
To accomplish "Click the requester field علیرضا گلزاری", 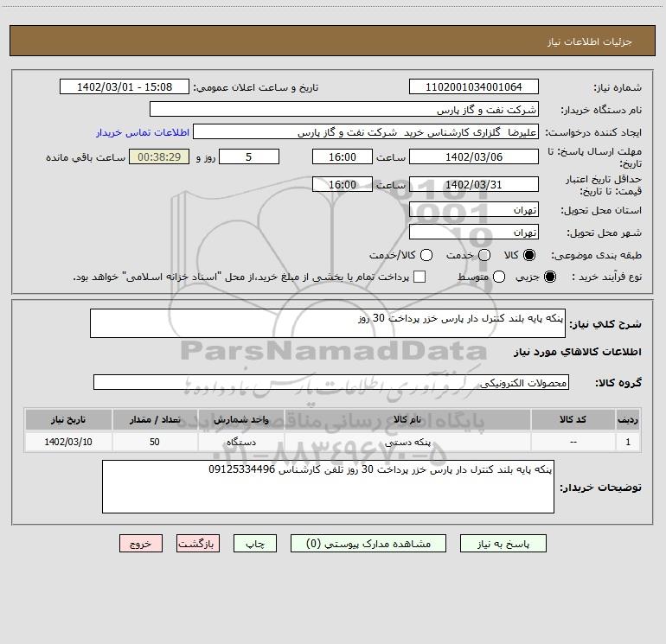I will (x=366, y=132).
